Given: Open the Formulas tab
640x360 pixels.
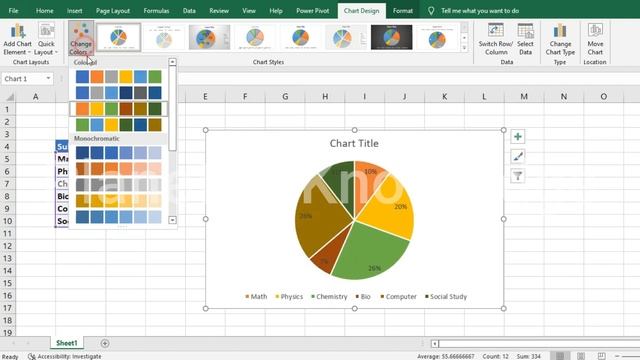Looking at the screenshot, I should 156,11.
